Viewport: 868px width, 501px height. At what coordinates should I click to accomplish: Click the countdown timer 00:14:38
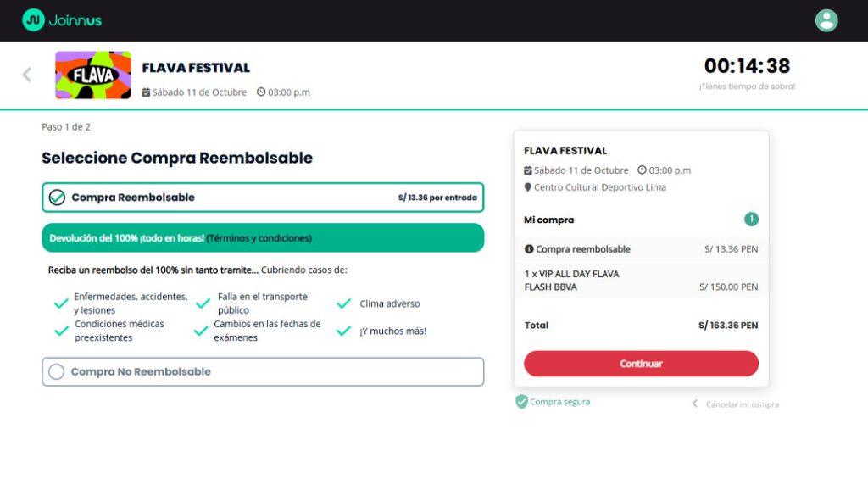[747, 66]
